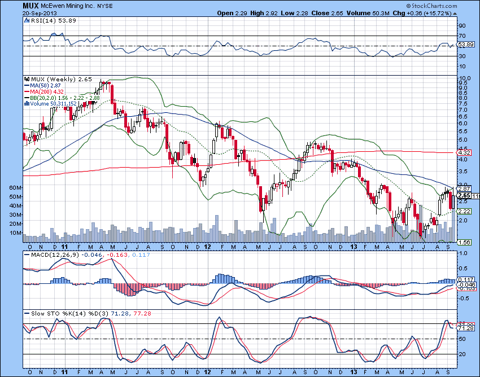
Task: Click the volume bars icon in legend
Action: [27, 104]
